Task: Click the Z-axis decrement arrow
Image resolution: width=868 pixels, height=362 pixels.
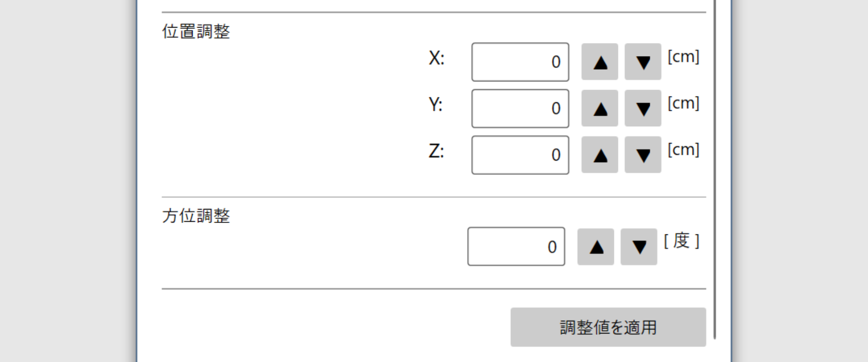Action: [x=642, y=155]
